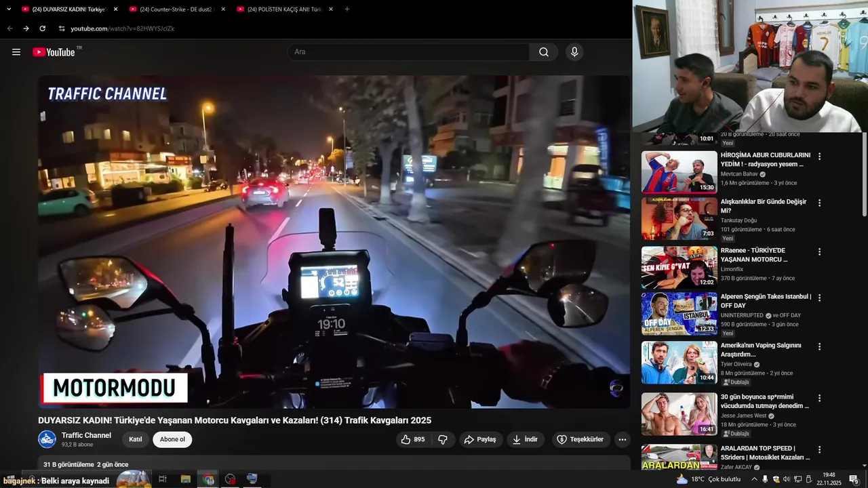Open 'Alışkanlıklar Bir Günde Değişir Mi?' thumbnail
The height and width of the screenshot is (488, 868).
tap(679, 219)
